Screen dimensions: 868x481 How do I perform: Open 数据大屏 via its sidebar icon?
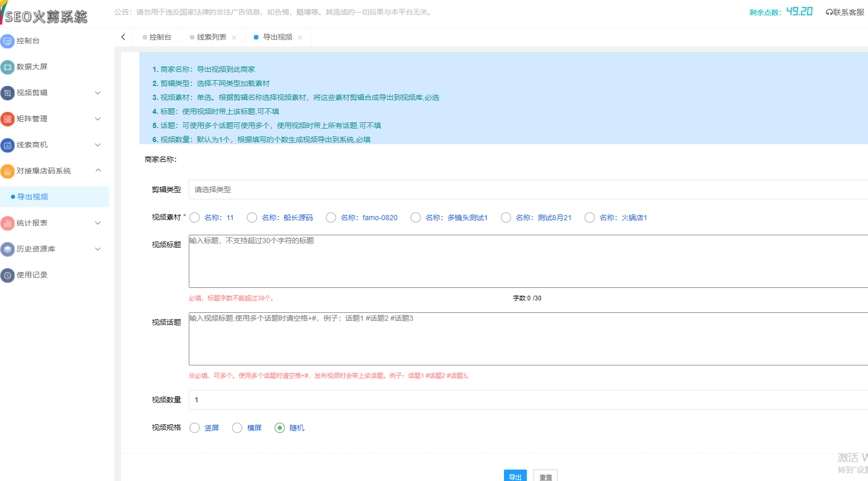(x=7, y=67)
